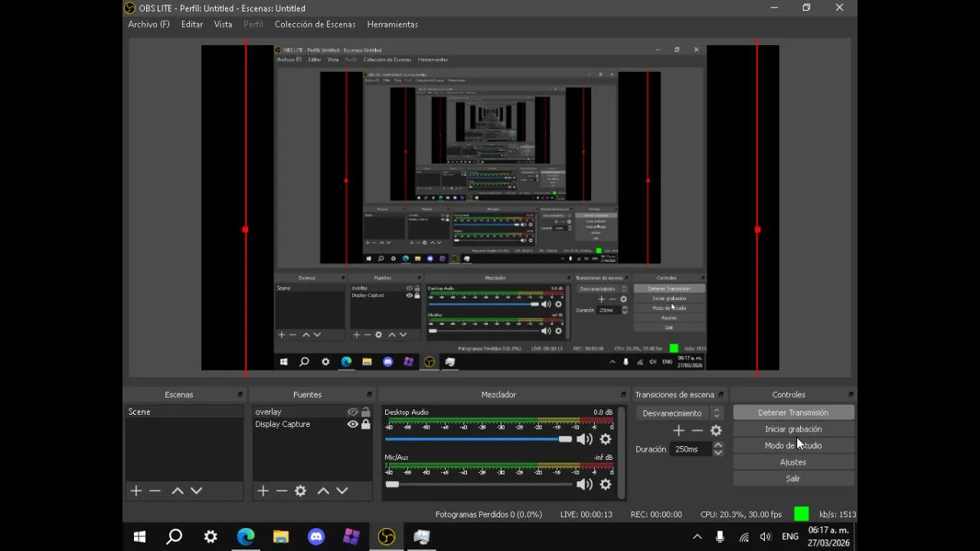980x551 pixels.
Task: Undock the Fuentes panel
Action: point(368,395)
